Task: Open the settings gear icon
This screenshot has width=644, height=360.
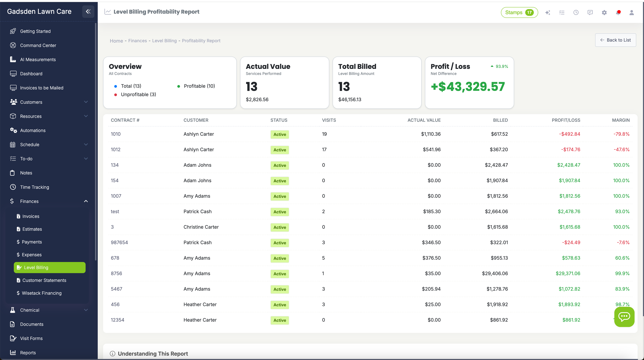Action: (604, 12)
